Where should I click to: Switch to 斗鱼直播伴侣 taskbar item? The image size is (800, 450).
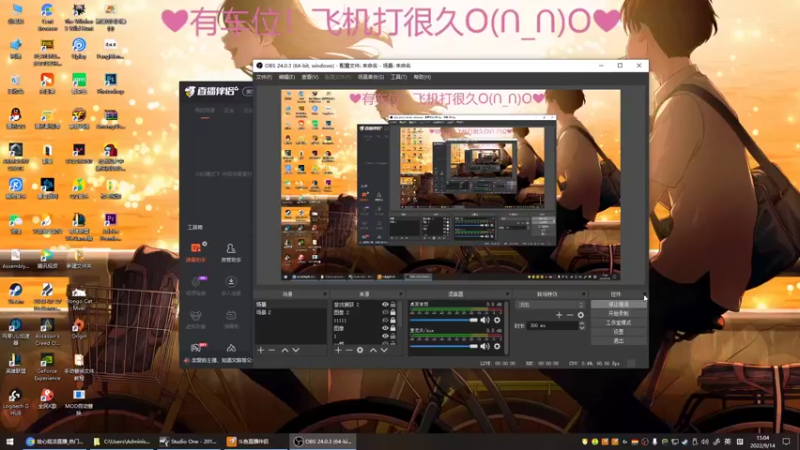click(x=253, y=441)
